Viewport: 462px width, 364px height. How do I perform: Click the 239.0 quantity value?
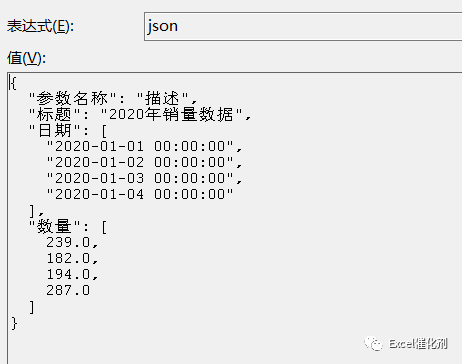(68, 242)
